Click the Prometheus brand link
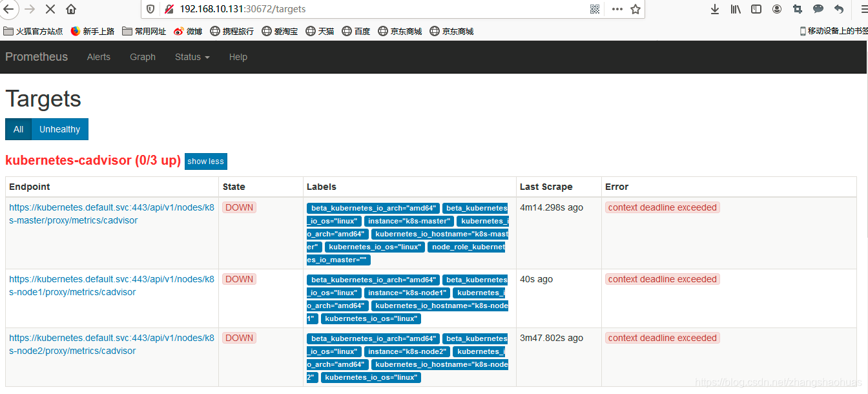This screenshot has width=868, height=394. [x=36, y=57]
